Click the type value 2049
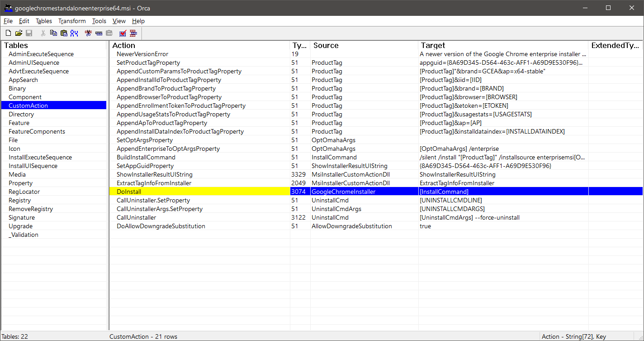The image size is (644, 341). [x=300, y=183]
